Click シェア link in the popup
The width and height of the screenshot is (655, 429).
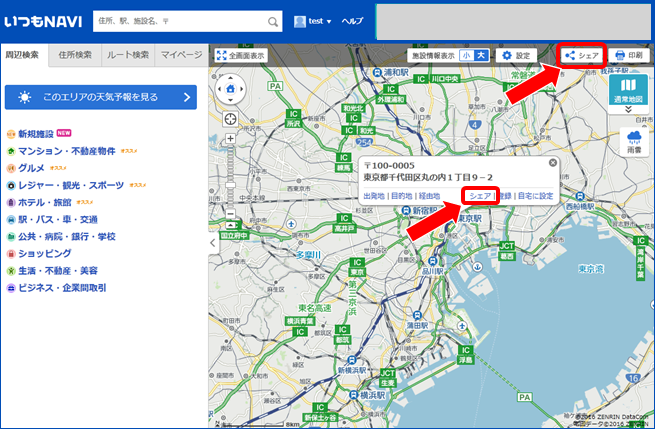click(x=480, y=196)
